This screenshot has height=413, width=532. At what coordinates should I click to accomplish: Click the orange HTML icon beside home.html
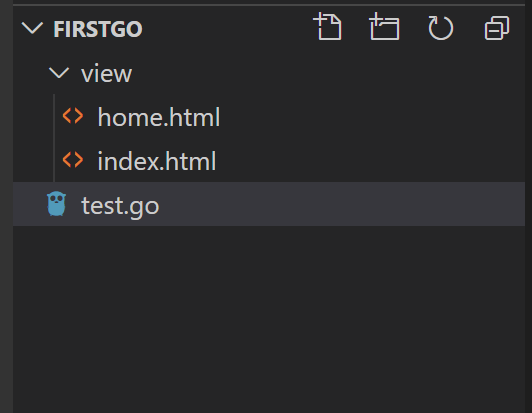coord(73,116)
